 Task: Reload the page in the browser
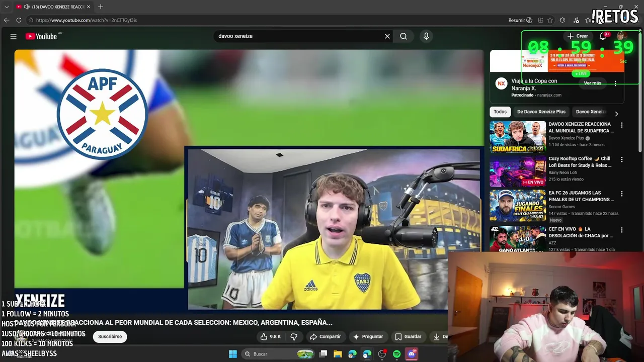pyautogui.click(x=19, y=20)
